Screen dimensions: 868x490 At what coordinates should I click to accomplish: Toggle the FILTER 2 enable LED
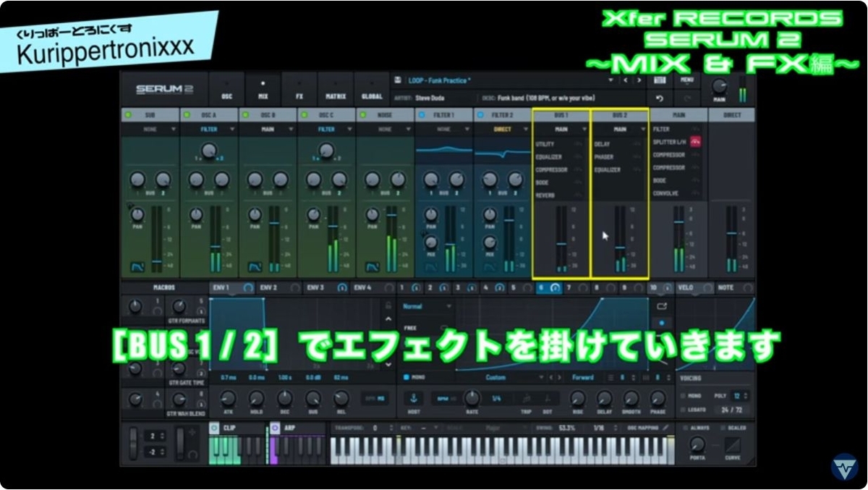coord(480,114)
